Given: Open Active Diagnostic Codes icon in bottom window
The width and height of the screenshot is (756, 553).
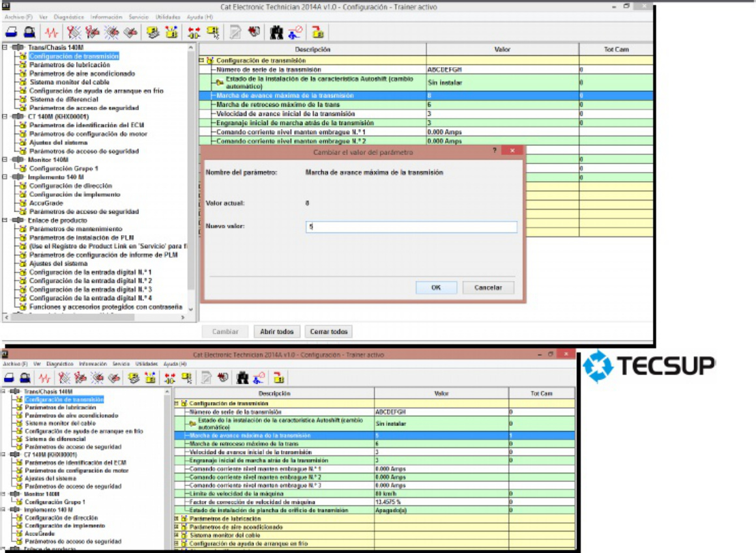Looking at the screenshot, I should point(64,378).
